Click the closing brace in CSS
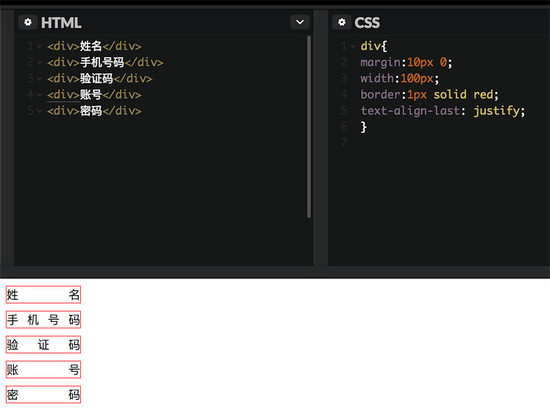Image resolution: width=550 pixels, height=418 pixels. click(363, 127)
